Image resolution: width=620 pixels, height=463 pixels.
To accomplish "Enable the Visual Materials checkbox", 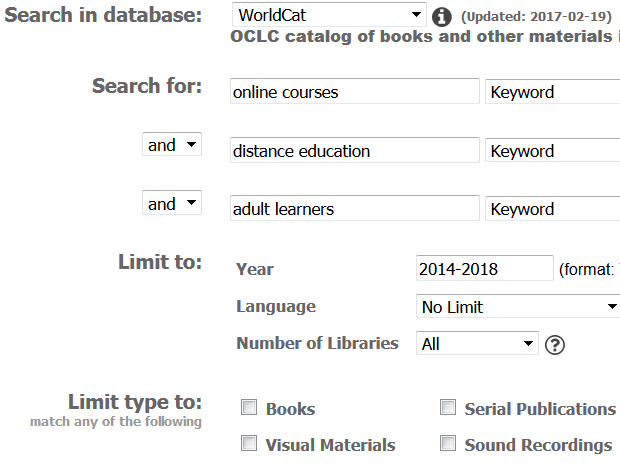I will tap(249, 443).
